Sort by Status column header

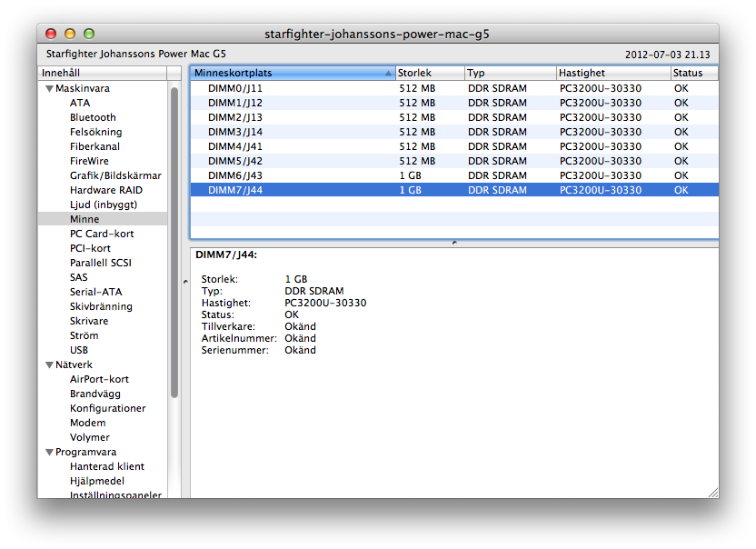(694, 73)
